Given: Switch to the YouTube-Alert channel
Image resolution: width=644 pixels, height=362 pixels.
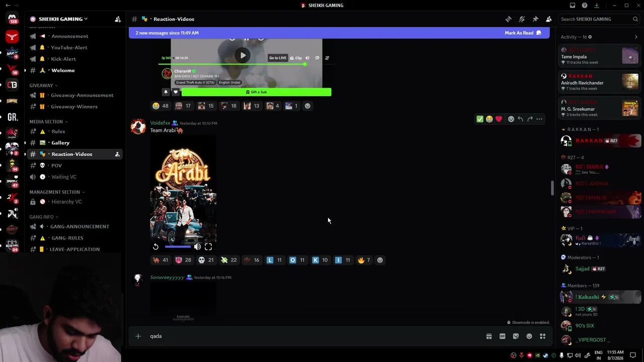Looking at the screenshot, I should pos(74,48).
